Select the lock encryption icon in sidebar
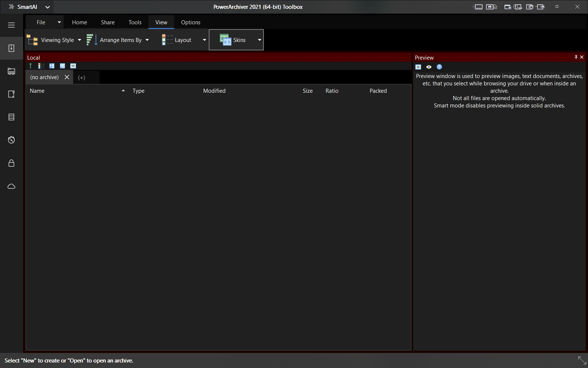The width and height of the screenshot is (588, 368). point(11,163)
